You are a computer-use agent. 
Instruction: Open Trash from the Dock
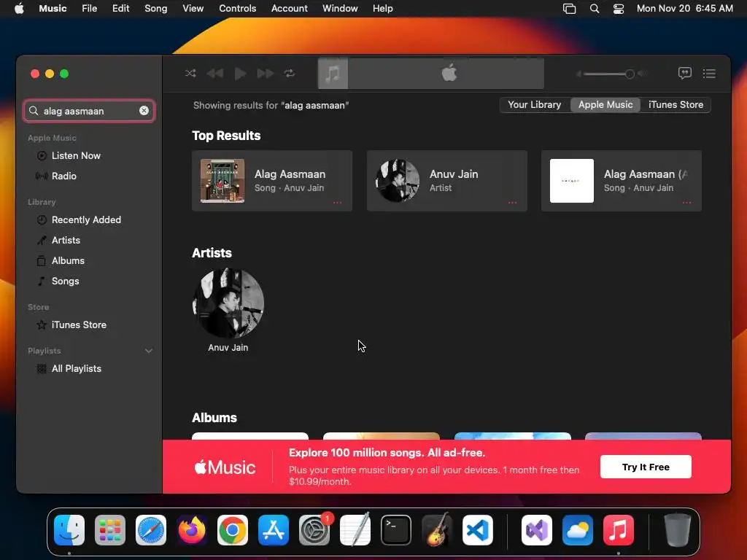(x=678, y=530)
